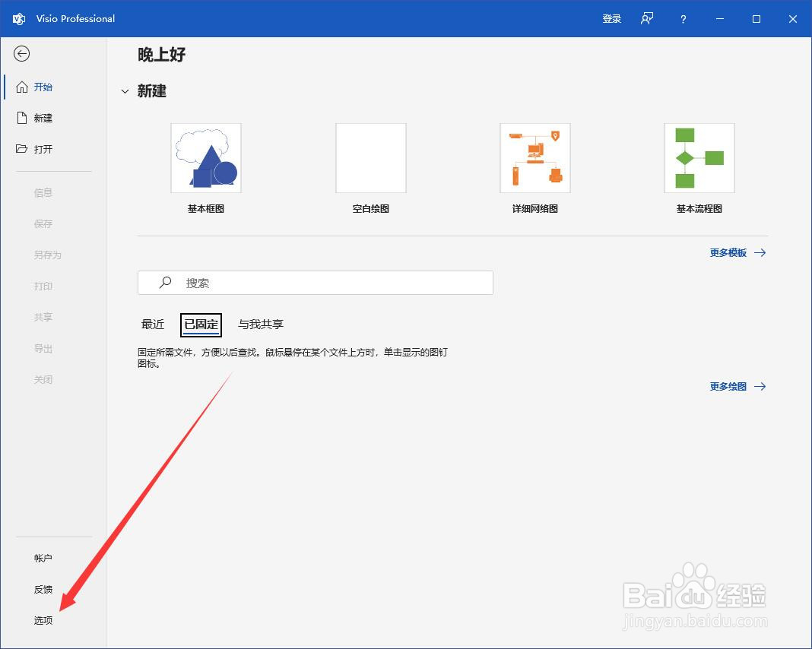Click the folder icon beside 打开

point(21,149)
